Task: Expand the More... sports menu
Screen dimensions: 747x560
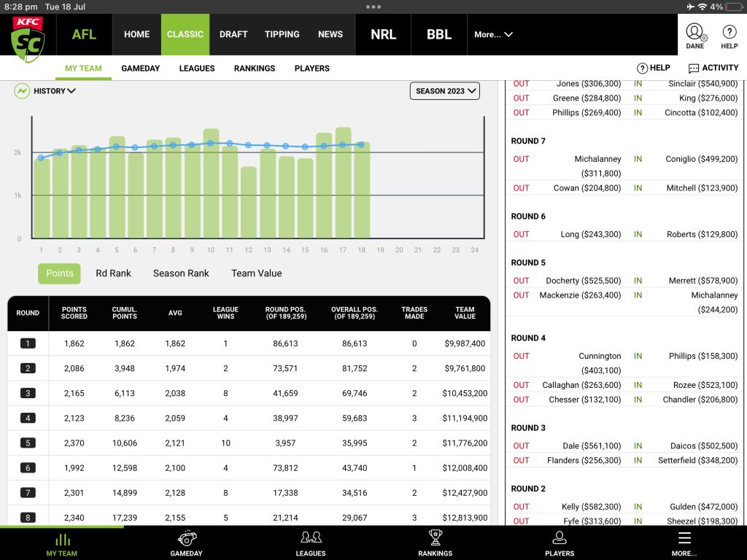Action: click(494, 34)
